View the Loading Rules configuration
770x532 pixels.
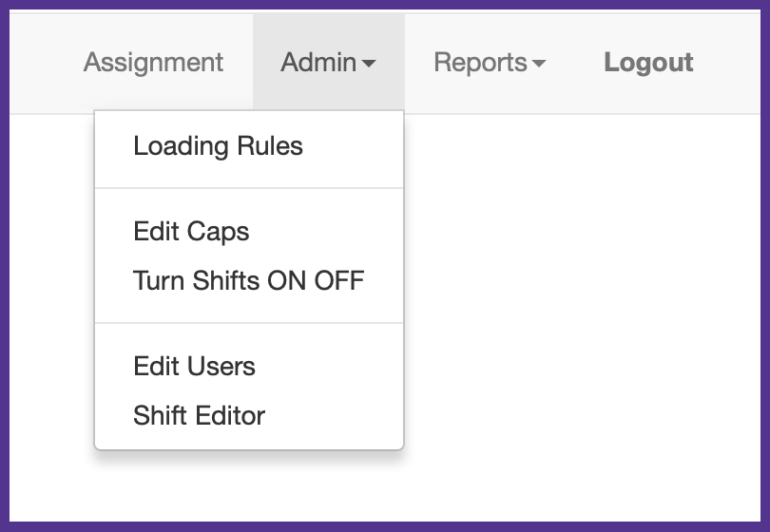(x=218, y=146)
